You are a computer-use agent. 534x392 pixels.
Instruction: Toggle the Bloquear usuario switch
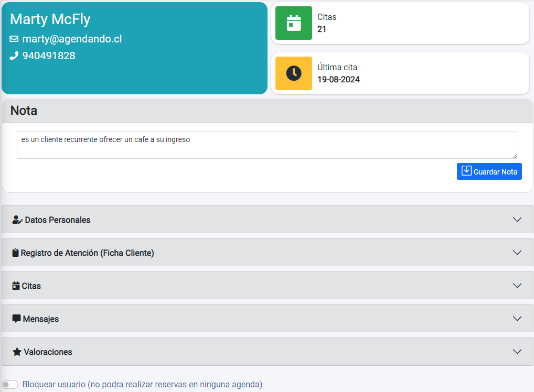[10, 385]
